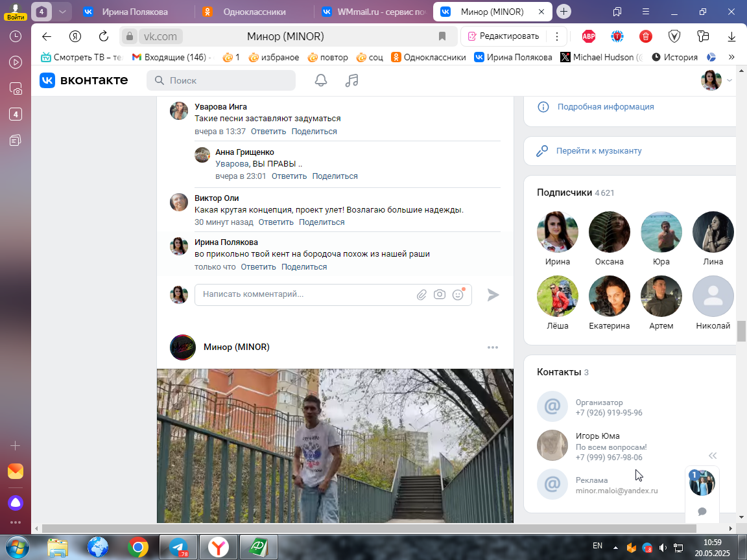This screenshot has height=560, width=747.
Task: Click Поделиться under Ирина Полякова comment
Action: (304, 267)
